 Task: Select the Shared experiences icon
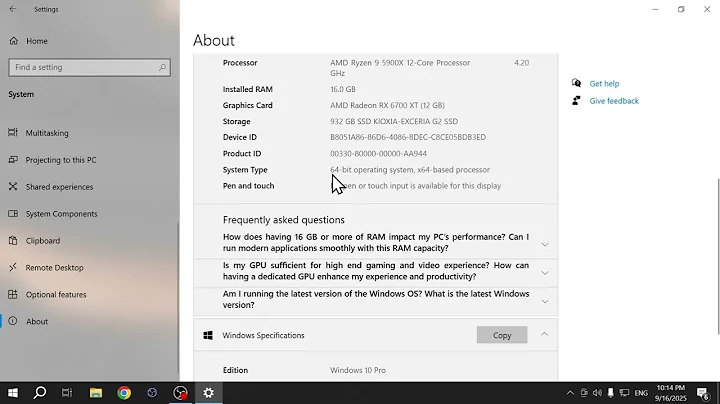tap(13, 186)
